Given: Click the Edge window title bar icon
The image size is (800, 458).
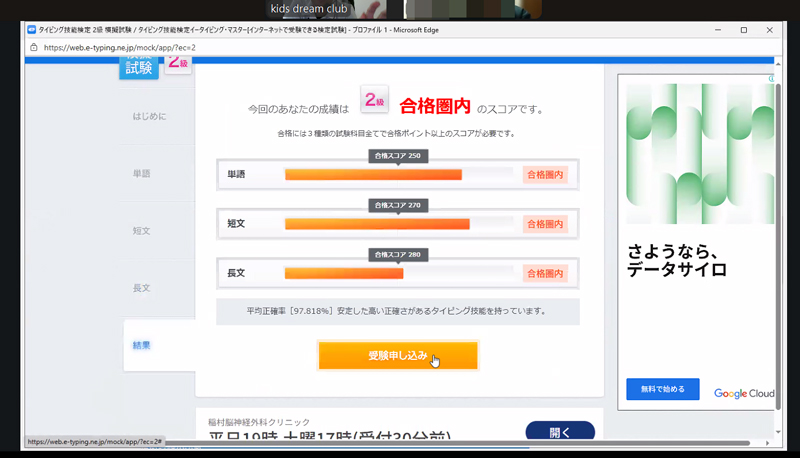Looking at the screenshot, I should click(31, 30).
